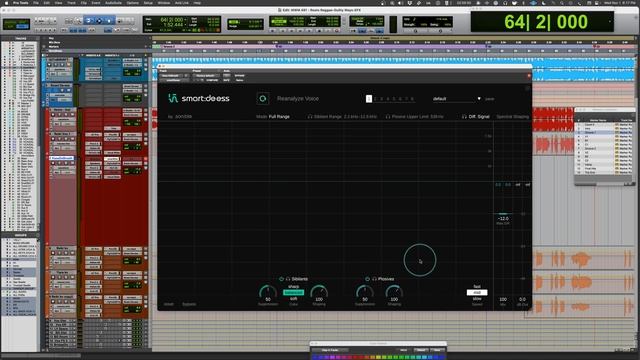Solo-listen Sibilants with headphone icon
This screenshot has height=360, width=640.
coord(288,279)
